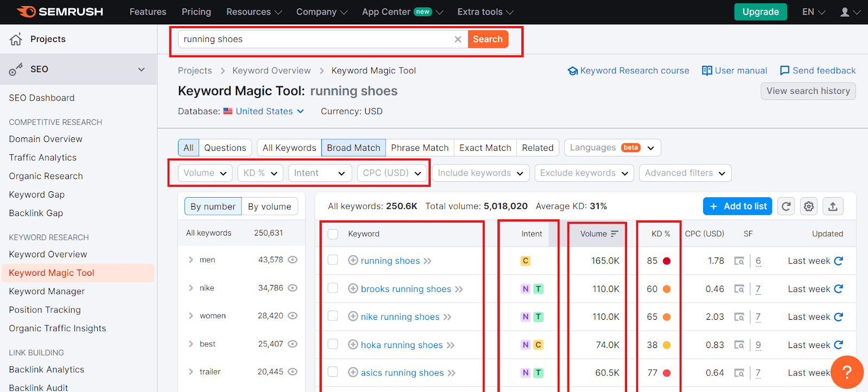Screen dimensions: 868x392
Task: Clear the search field with the X icon
Action: coord(458,39)
